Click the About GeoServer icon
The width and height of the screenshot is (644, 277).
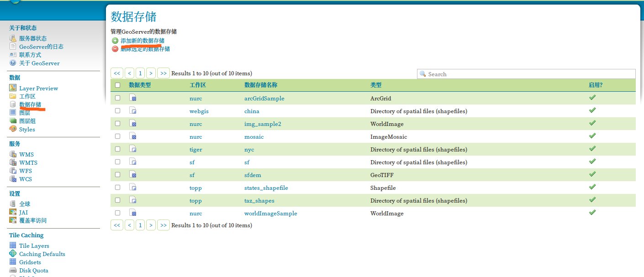tap(13, 63)
